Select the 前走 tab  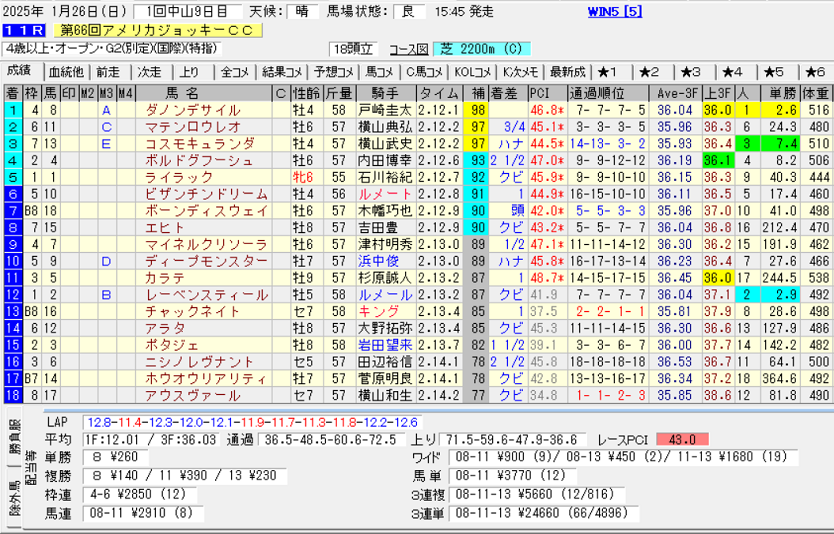pyautogui.click(x=108, y=71)
